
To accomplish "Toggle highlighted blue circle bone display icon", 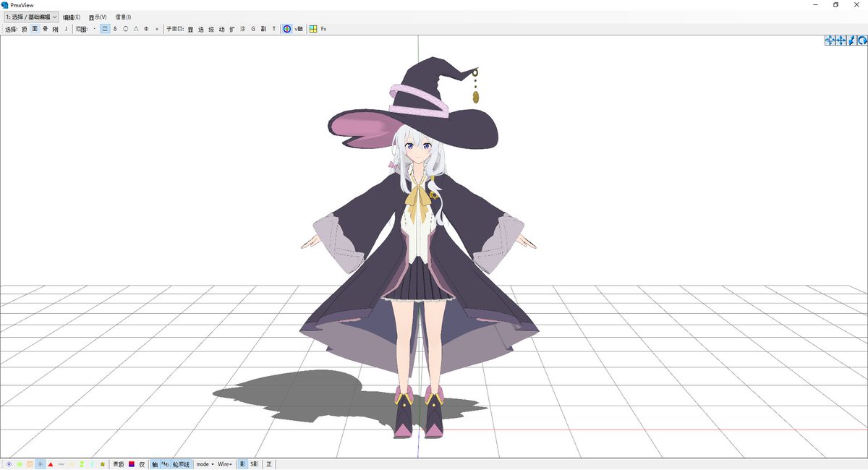I will point(41,464).
